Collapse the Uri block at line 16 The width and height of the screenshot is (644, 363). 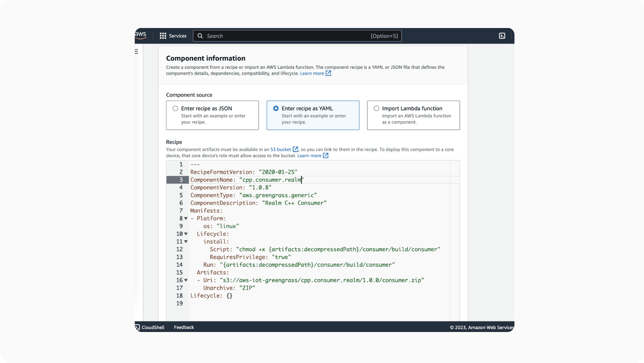pos(186,280)
